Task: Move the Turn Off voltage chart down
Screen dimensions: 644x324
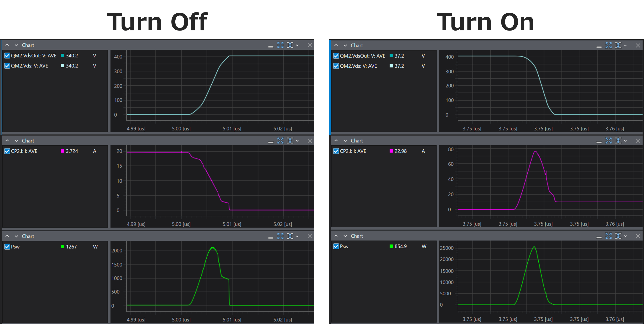Action: point(17,45)
